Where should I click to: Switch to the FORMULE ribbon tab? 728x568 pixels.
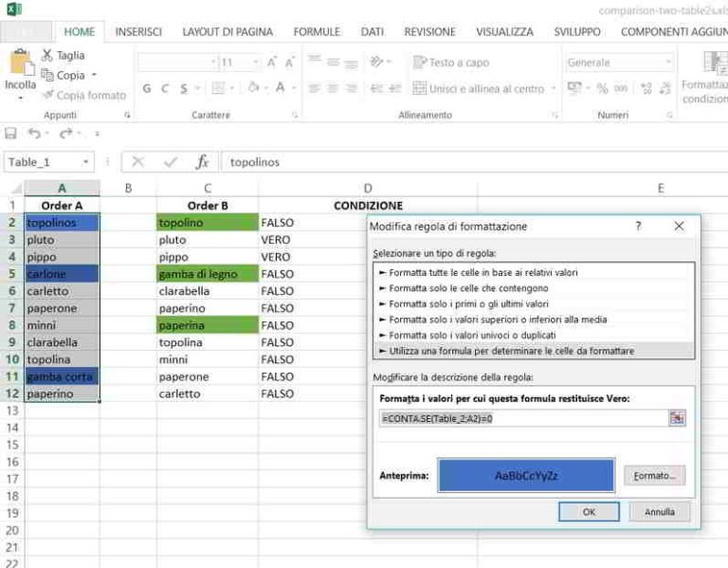coord(317,31)
